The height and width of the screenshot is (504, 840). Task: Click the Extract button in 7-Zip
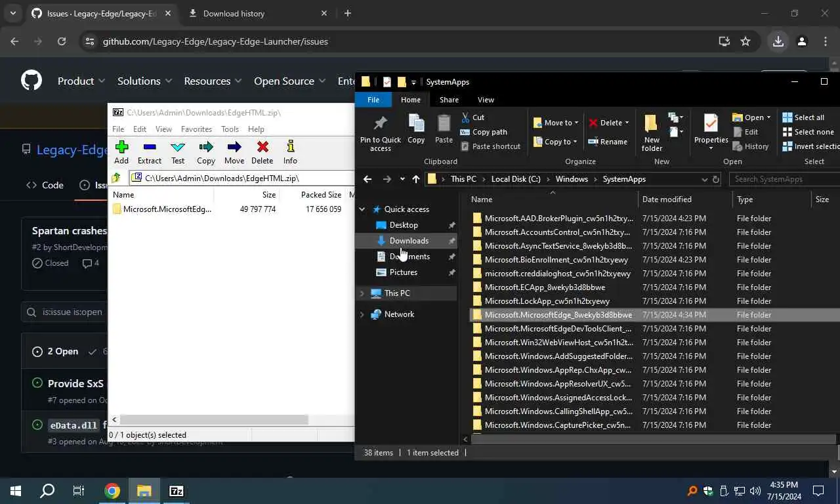pyautogui.click(x=150, y=152)
